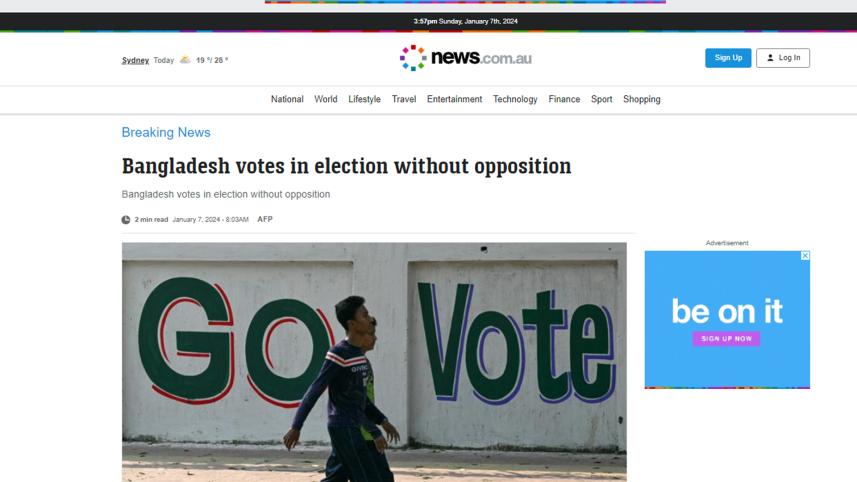
Task: Open the Lifestyle section
Action: point(365,99)
